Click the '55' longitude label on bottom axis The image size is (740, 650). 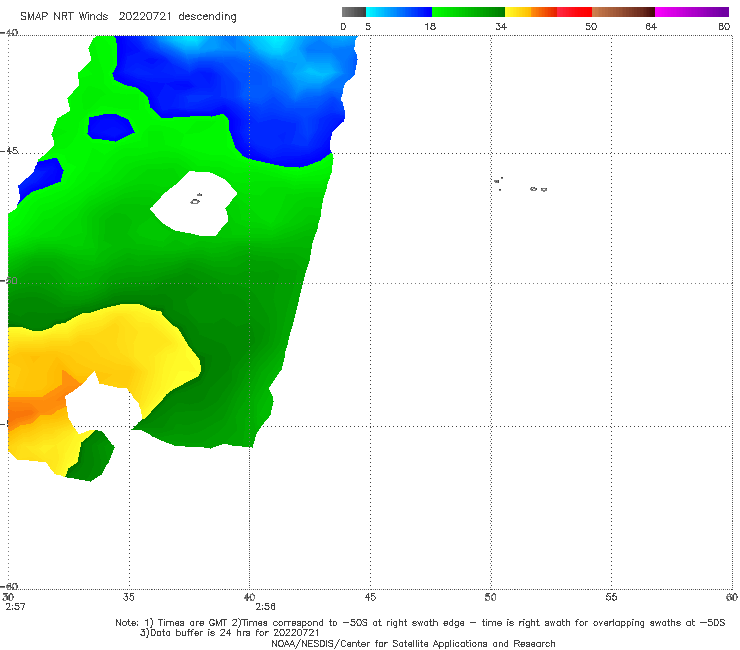pos(611,597)
